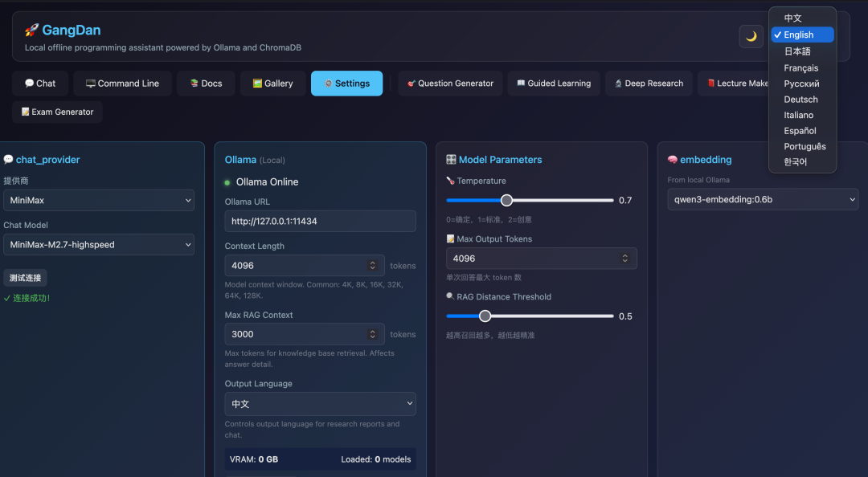Image resolution: width=868 pixels, height=477 pixels.
Task: Click the VRAM: 0 GB text
Action: [254, 459]
